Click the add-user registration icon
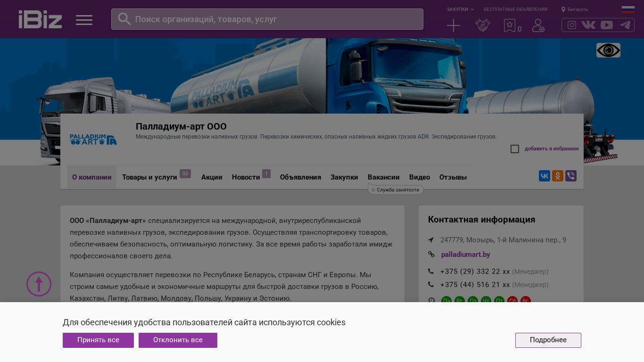This screenshot has width=644, height=362. [538, 25]
